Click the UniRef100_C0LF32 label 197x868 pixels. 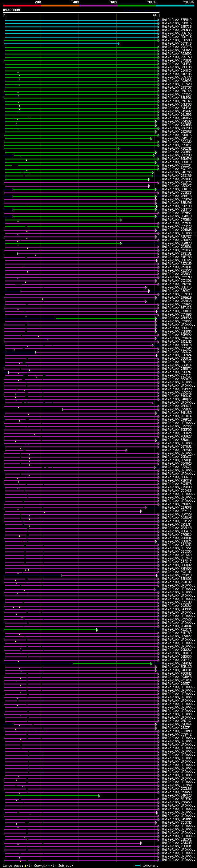tap(177, 64)
